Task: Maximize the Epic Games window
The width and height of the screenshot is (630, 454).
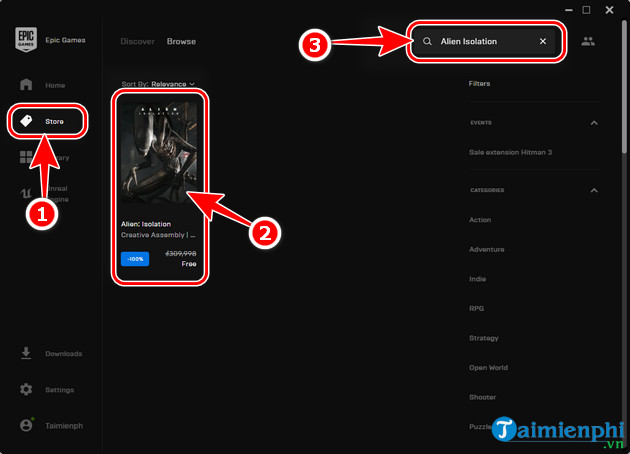Action: pyautogui.click(x=587, y=10)
